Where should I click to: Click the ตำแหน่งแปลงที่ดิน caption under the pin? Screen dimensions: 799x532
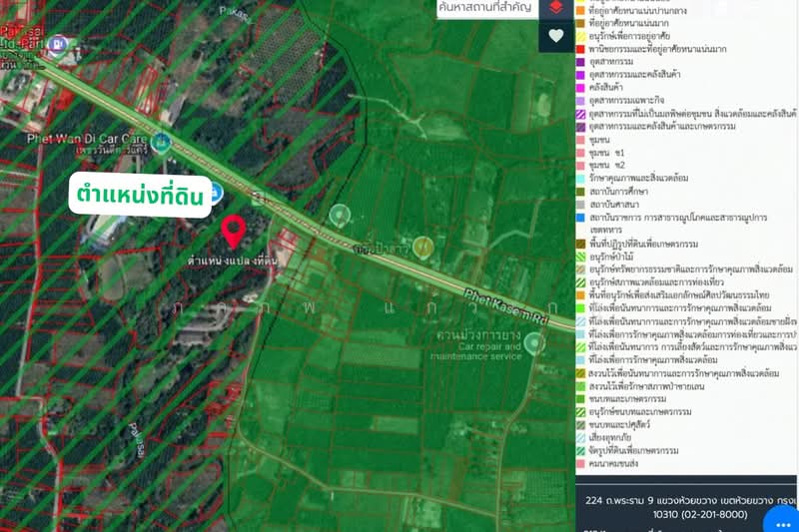[232, 261]
